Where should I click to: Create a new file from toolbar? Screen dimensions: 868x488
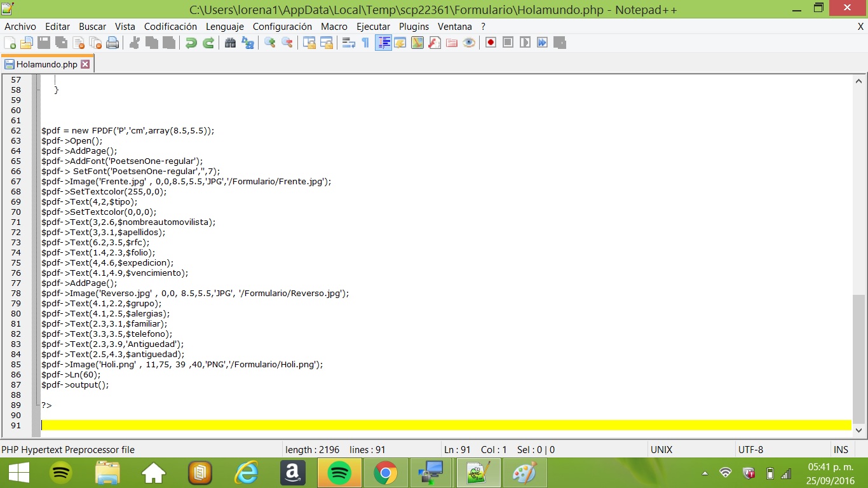(10, 43)
